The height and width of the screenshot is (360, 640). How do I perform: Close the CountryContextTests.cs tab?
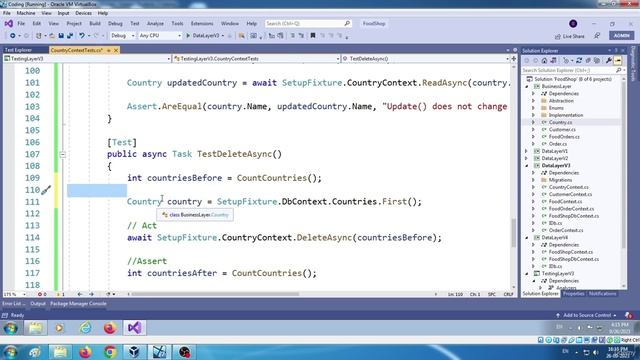tap(116, 50)
